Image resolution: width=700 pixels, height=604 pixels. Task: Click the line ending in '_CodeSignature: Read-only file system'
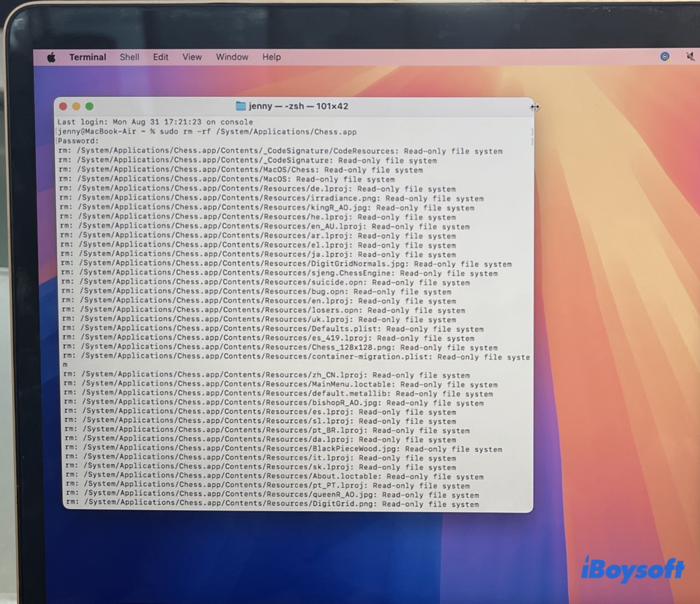click(247, 160)
